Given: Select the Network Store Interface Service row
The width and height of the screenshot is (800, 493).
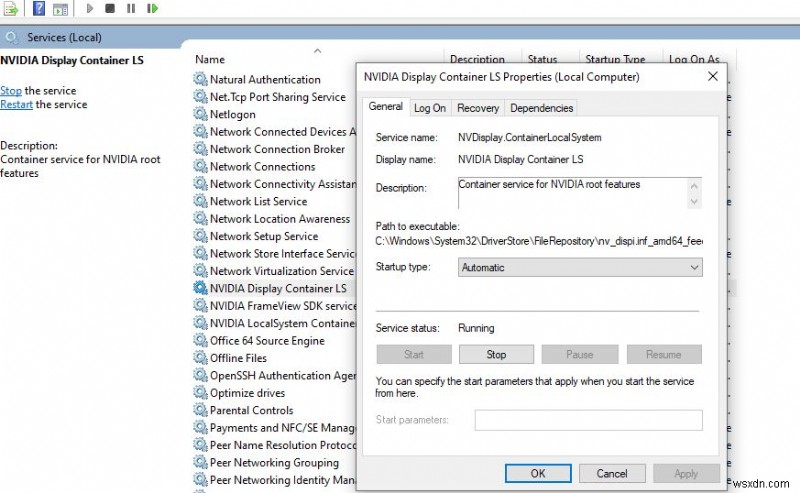Looking at the screenshot, I should pyautogui.click(x=274, y=254).
